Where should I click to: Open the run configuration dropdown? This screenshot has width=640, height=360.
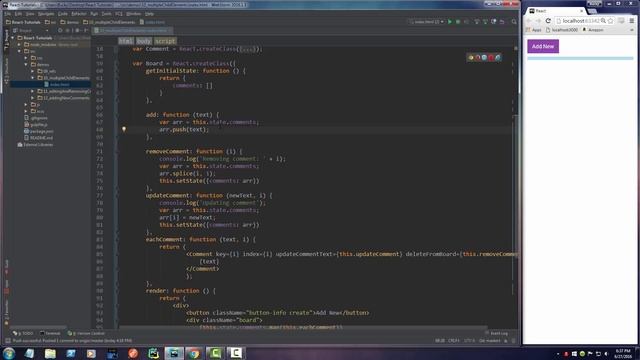pos(427,22)
